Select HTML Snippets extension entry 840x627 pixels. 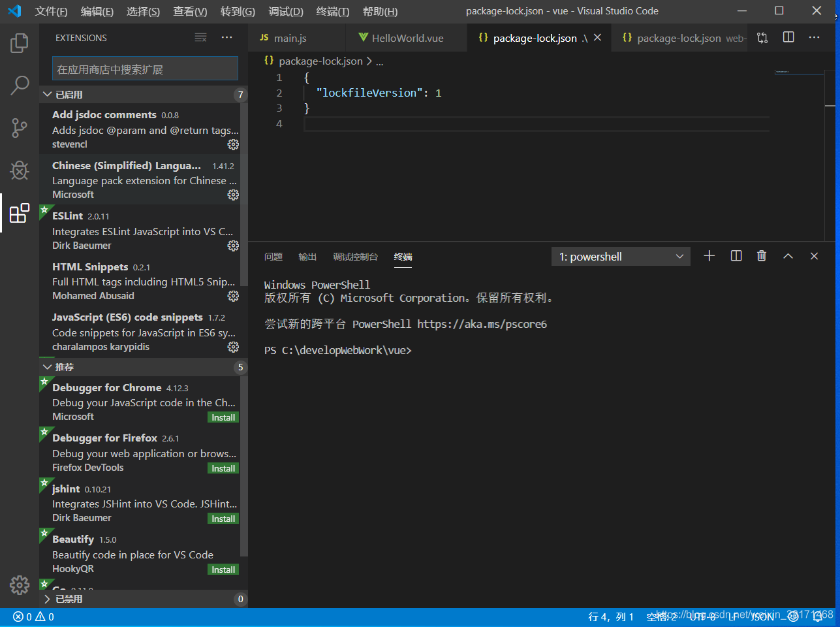pyautogui.click(x=140, y=281)
